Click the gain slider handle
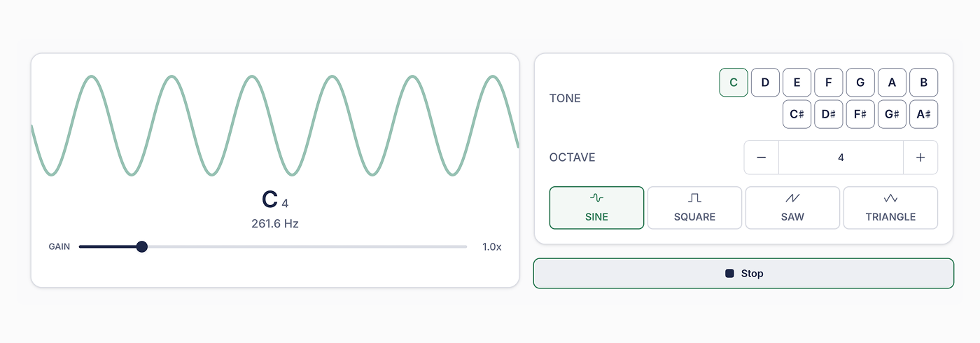 click(x=142, y=246)
